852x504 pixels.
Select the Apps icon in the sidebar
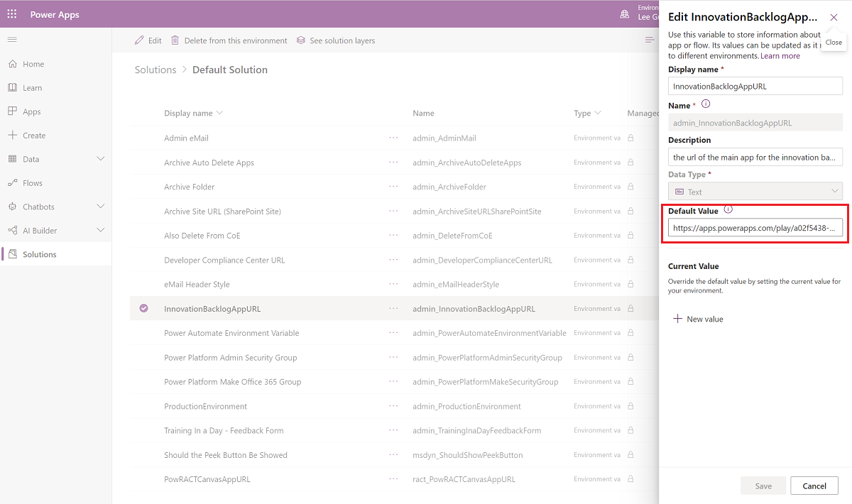point(32,111)
